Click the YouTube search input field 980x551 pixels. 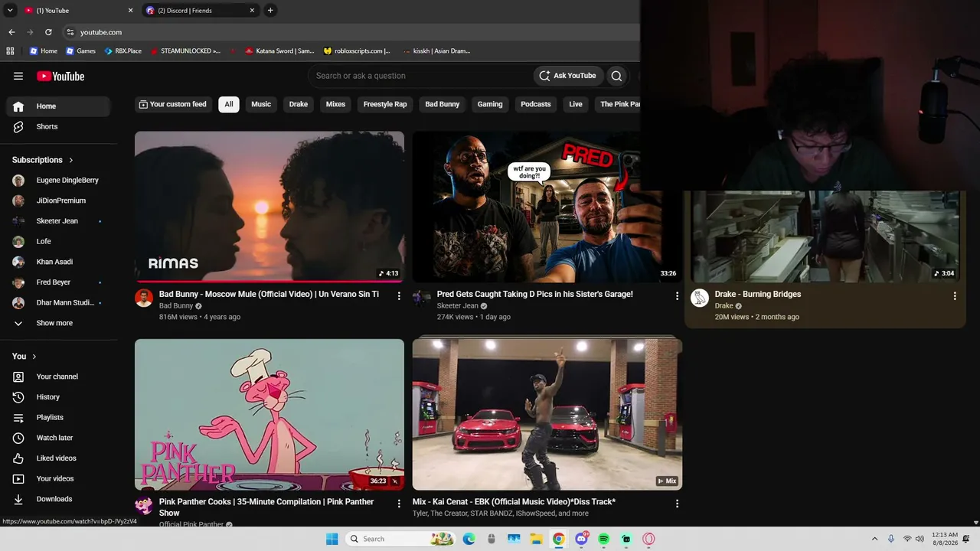pos(420,76)
